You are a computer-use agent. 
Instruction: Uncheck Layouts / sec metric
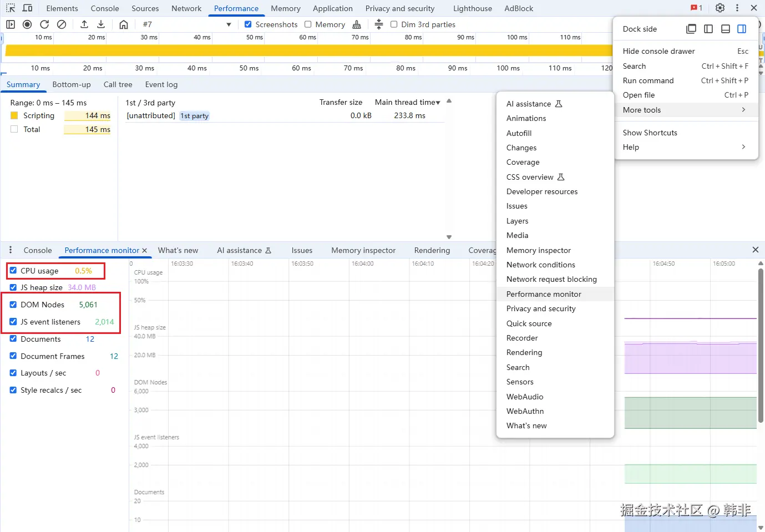pos(13,373)
